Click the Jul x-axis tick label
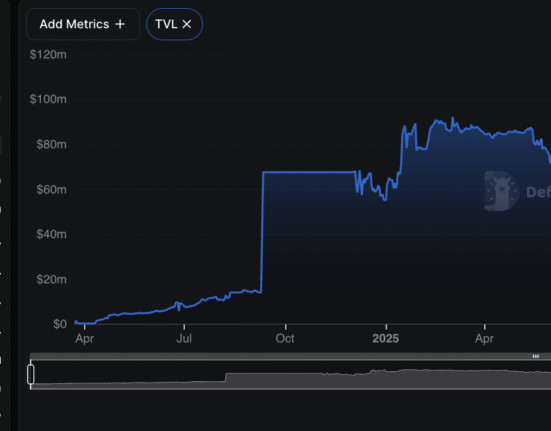This screenshot has height=431, width=551. click(x=184, y=338)
